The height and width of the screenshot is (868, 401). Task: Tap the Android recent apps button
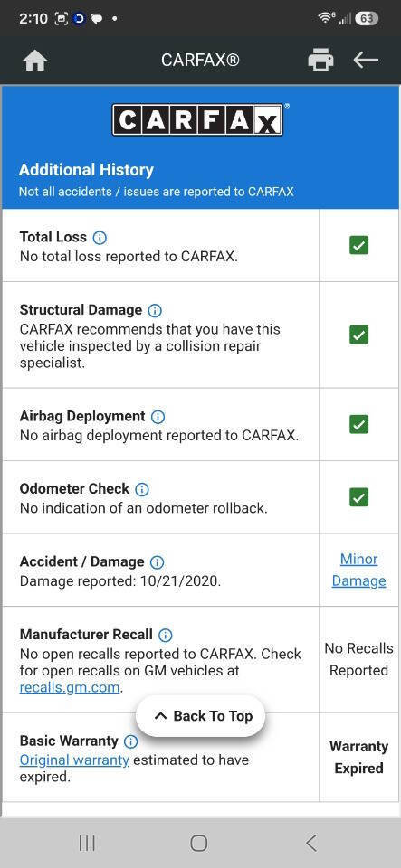(x=87, y=843)
